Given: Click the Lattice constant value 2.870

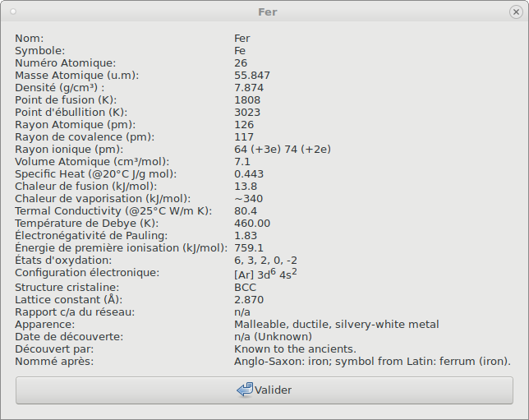Looking at the screenshot, I should [249, 300].
